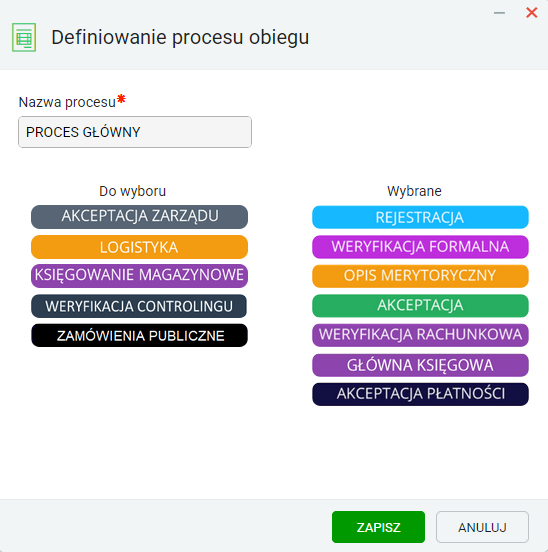
Task: Cancel changes with ANULUJ button
Action: [482, 527]
